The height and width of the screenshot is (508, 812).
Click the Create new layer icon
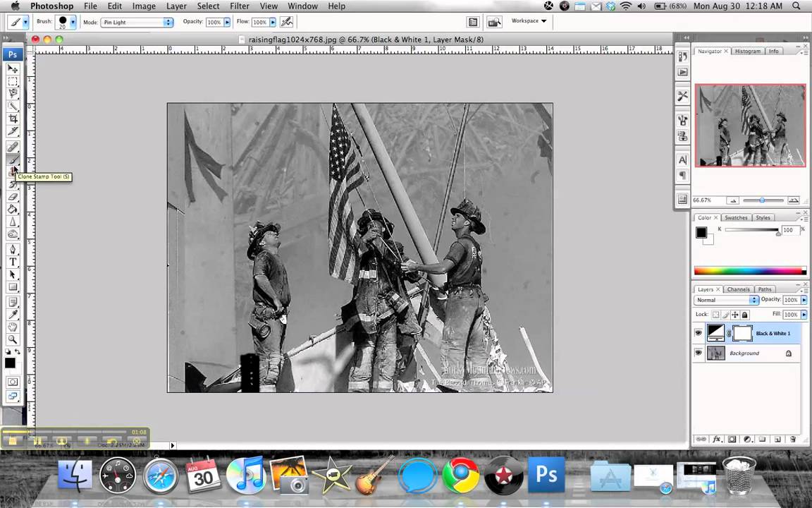(x=777, y=439)
